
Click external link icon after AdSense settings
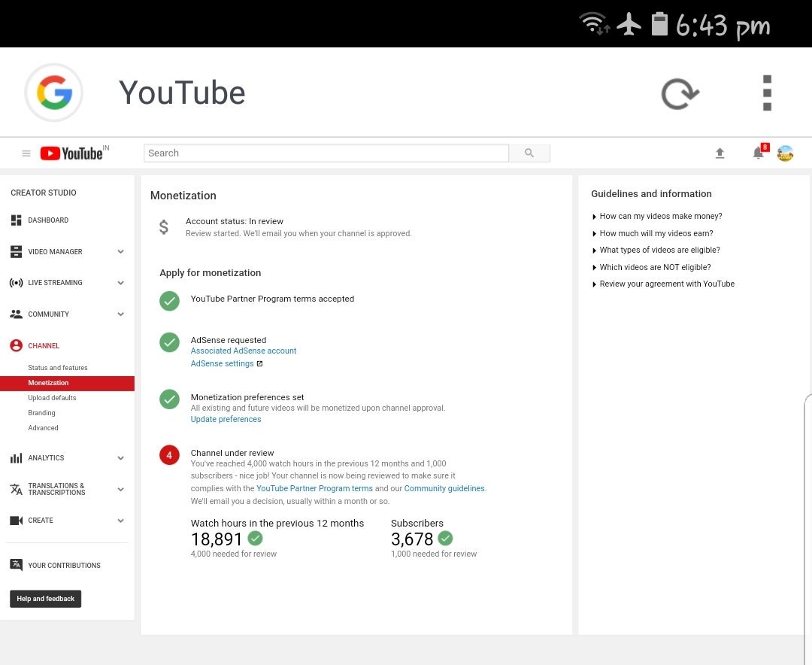pos(260,364)
